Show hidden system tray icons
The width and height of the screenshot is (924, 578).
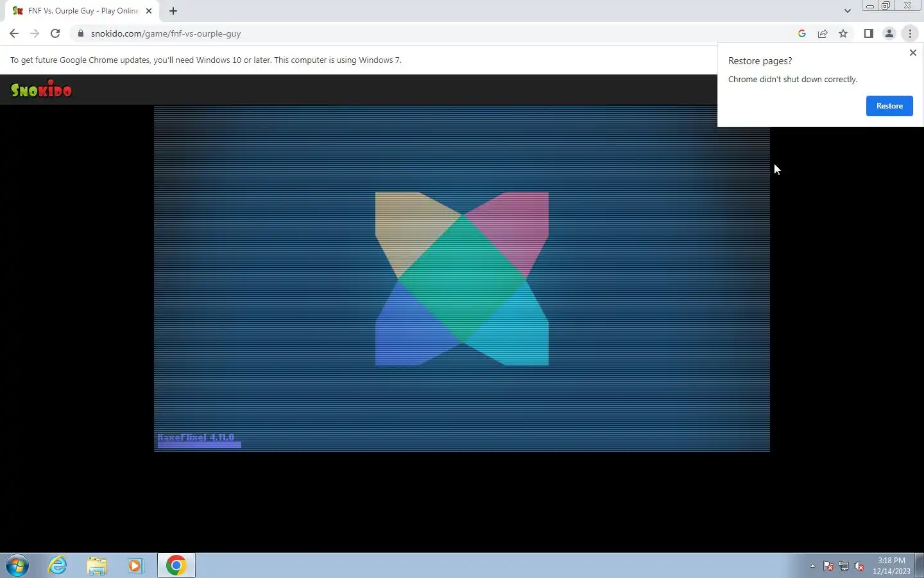(812, 566)
